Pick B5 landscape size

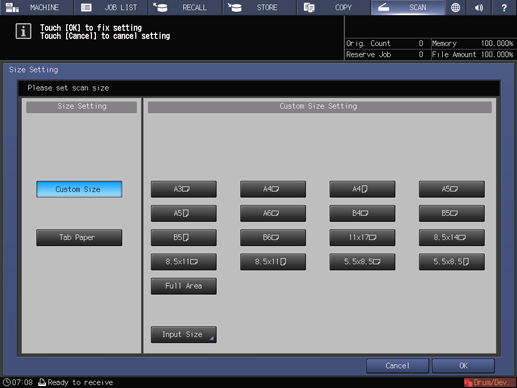click(452, 213)
